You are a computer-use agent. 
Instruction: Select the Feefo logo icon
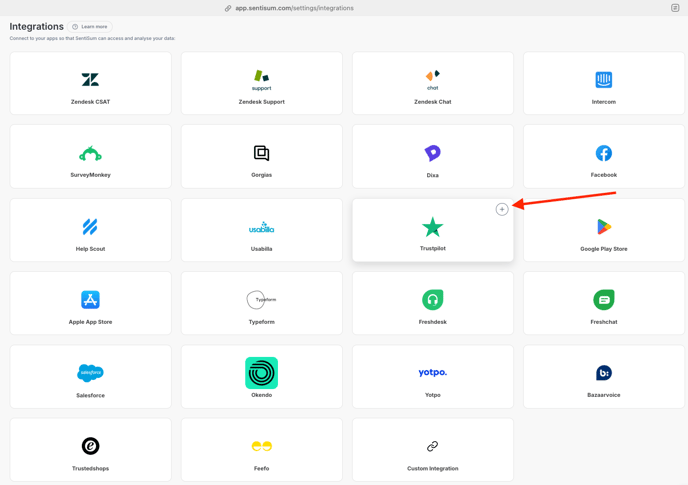262,446
